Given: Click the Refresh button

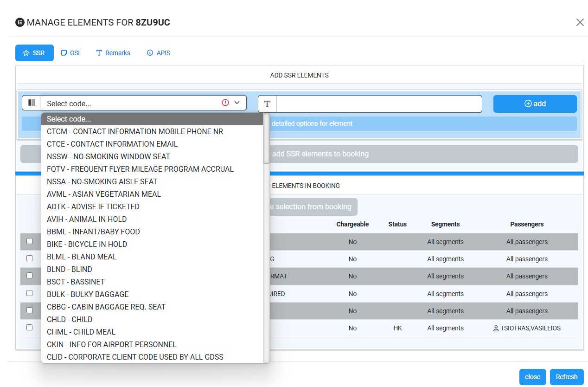Looking at the screenshot, I should point(567,377).
